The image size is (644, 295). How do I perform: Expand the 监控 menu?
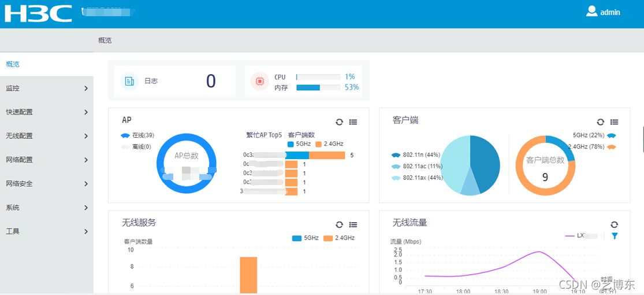tap(46, 88)
